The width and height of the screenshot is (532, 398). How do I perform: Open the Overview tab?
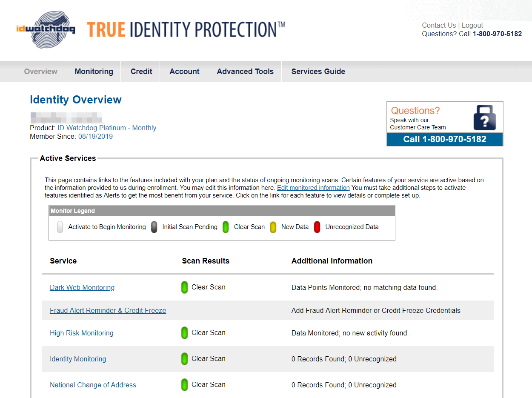click(41, 72)
